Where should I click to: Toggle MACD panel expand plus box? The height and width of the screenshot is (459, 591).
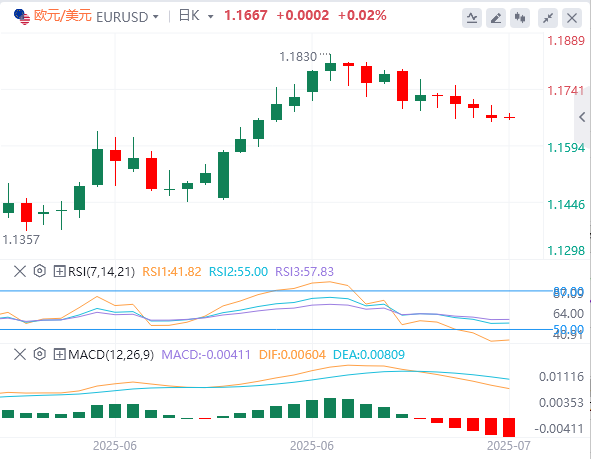point(60,355)
